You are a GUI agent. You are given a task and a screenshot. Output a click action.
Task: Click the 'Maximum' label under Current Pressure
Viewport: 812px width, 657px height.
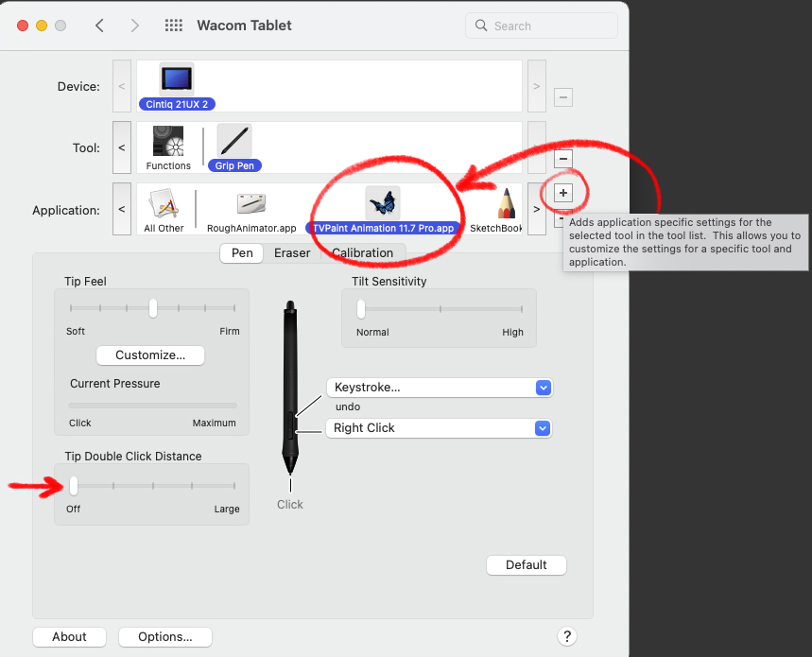point(214,423)
